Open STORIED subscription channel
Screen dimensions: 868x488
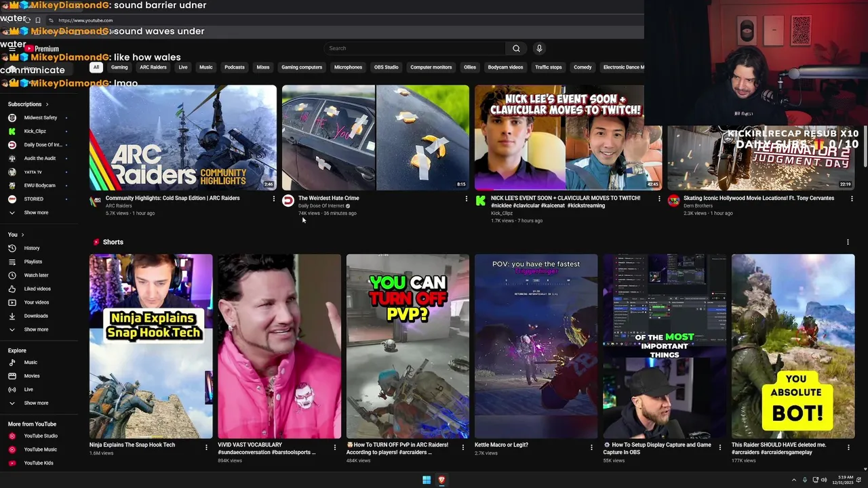[x=33, y=199]
